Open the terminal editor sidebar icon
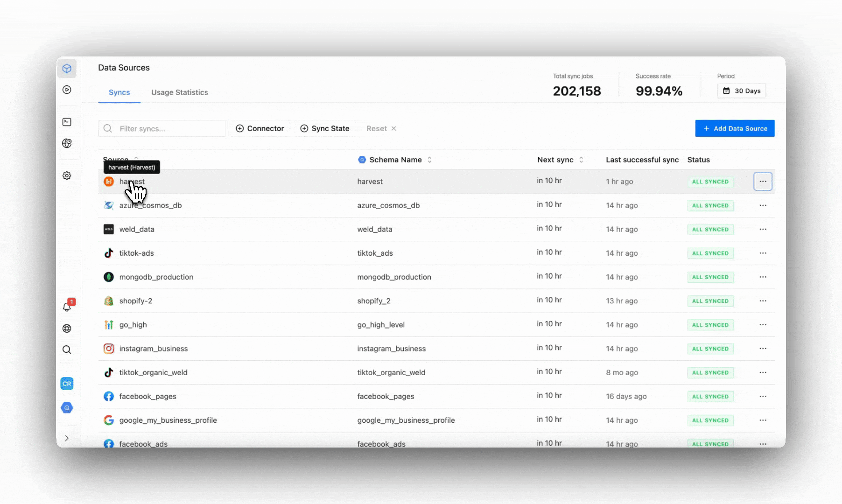Viewport: 842px width, 504px height. tap(67, 122)
